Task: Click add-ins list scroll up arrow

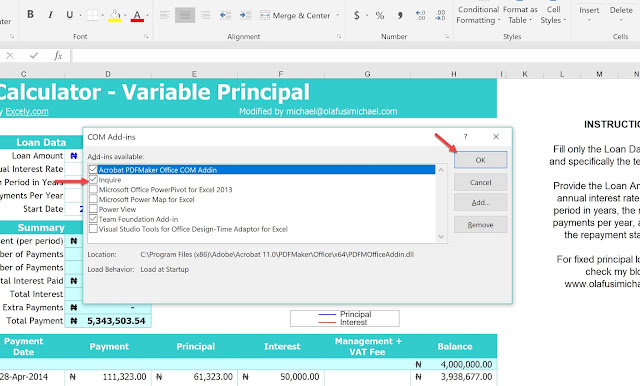Action: point(441,169)
